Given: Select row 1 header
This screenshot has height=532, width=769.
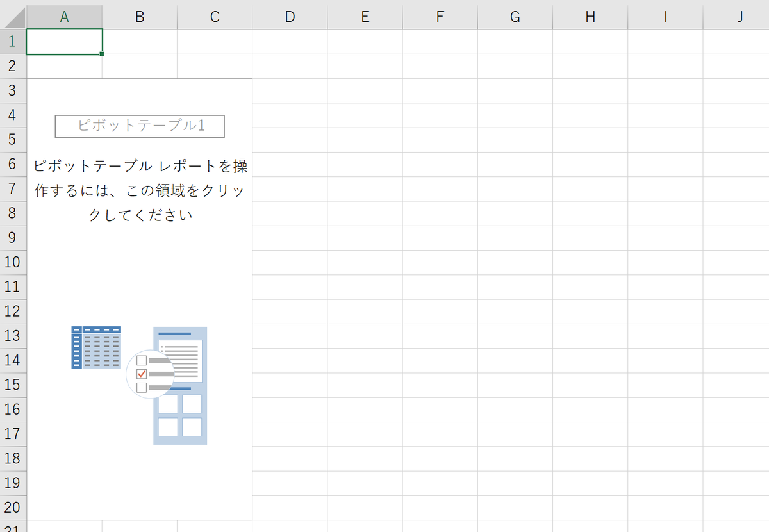Looking at the screenshot, I should [x=13, y=42].
